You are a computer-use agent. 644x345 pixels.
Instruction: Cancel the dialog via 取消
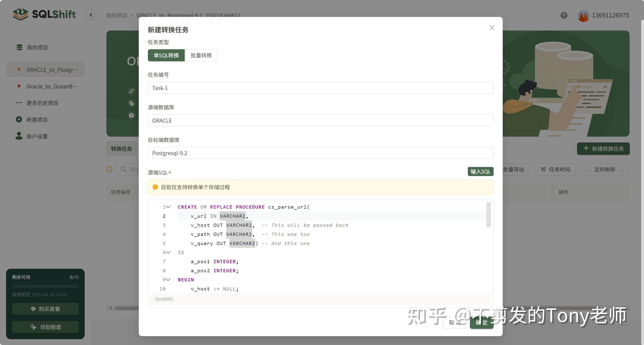click(455, 323)
